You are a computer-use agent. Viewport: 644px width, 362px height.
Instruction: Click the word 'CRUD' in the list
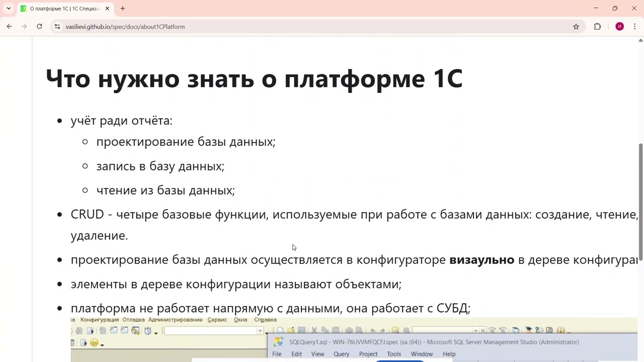[x=87, y=214]
